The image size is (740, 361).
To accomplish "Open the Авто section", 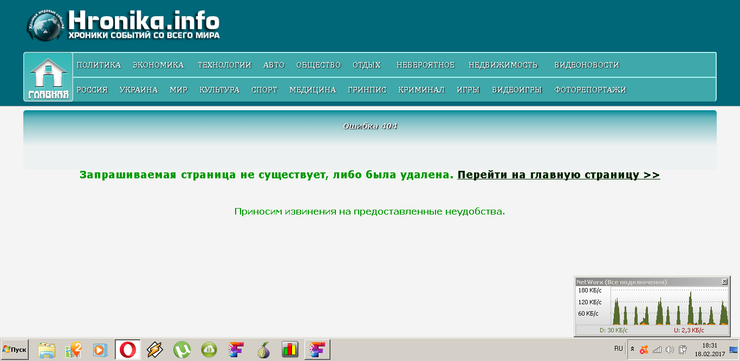I will point(274,65).
